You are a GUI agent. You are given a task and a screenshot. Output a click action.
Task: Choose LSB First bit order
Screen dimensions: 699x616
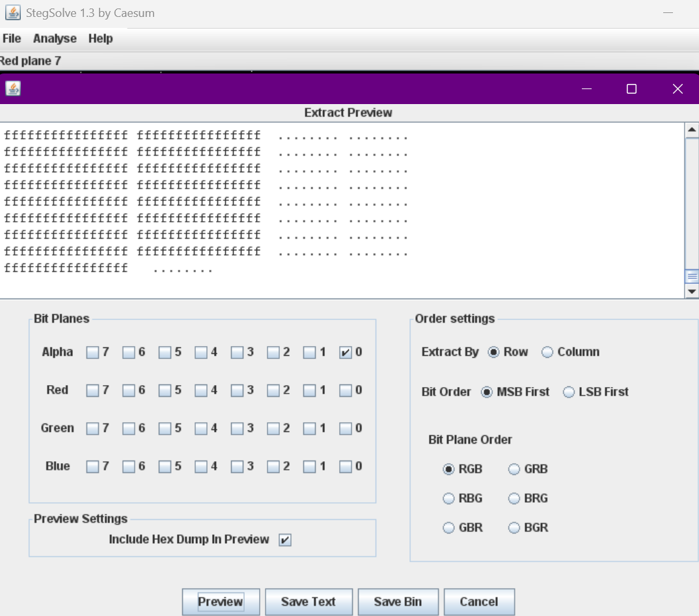pos(569,392)
